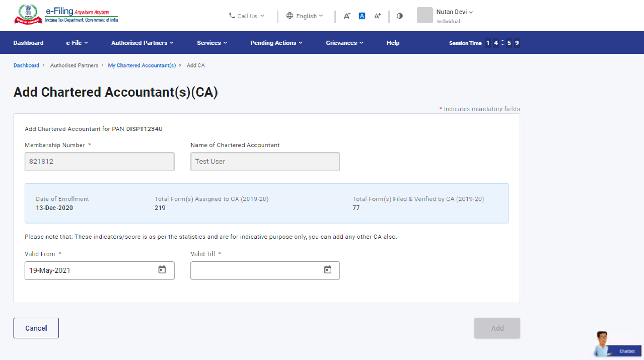Open the e-File menu
The height and width of the screenshot is (360, 644).
point(77,43)
